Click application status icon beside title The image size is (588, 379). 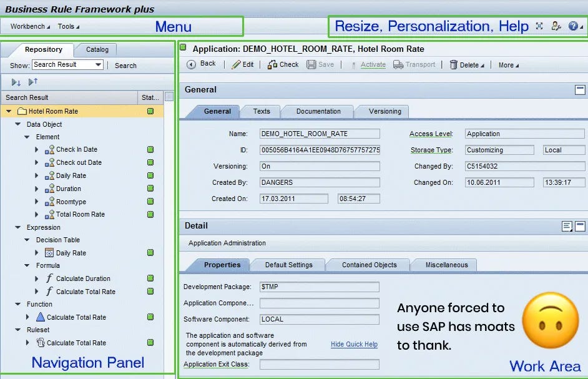click(x=183, y=47)
